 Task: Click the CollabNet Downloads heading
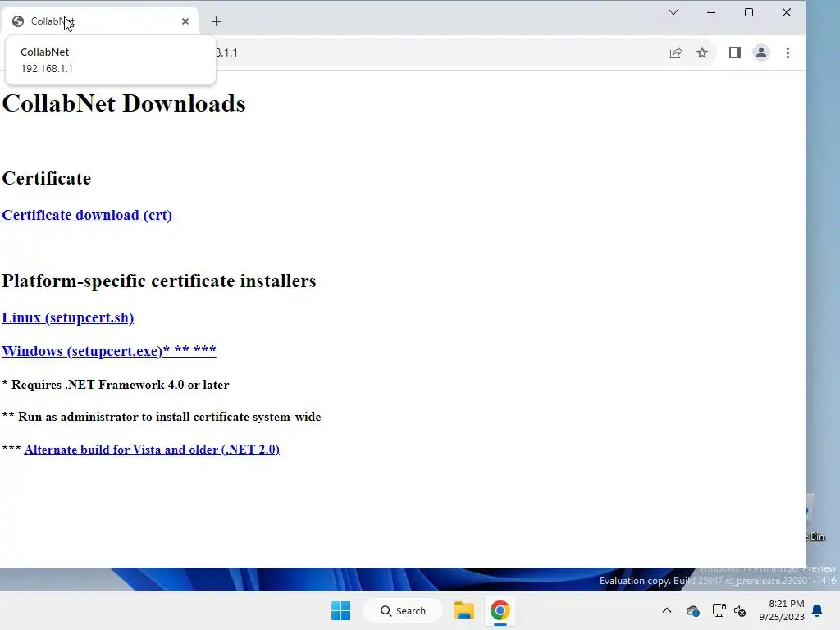pyautogui.click(x=124, y=103)
